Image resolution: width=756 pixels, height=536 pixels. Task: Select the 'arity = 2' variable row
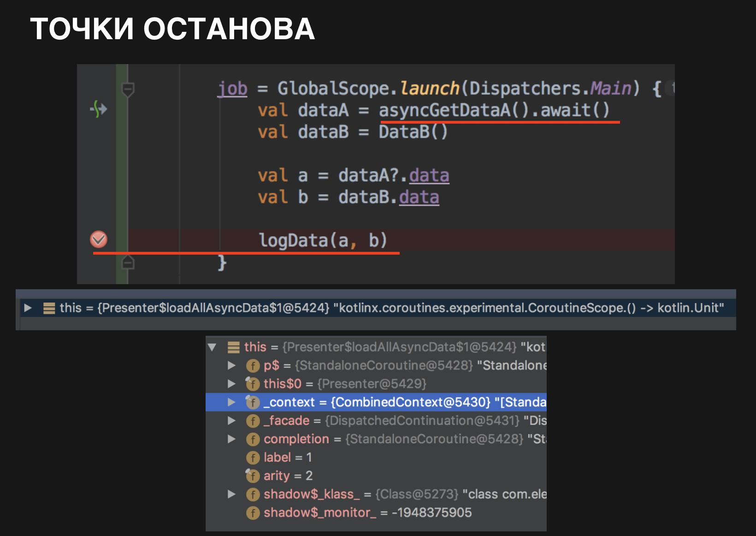coord(376,476)
